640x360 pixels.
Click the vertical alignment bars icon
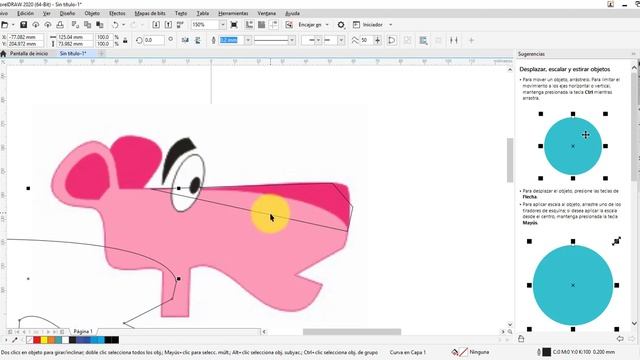point(453,40)
